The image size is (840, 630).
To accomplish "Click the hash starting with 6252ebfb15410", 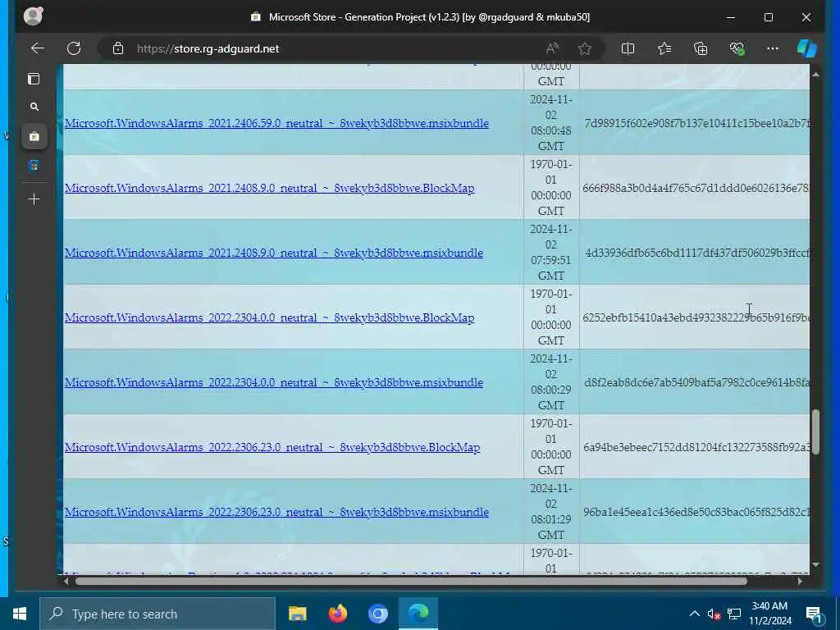I will coord(696,317).
